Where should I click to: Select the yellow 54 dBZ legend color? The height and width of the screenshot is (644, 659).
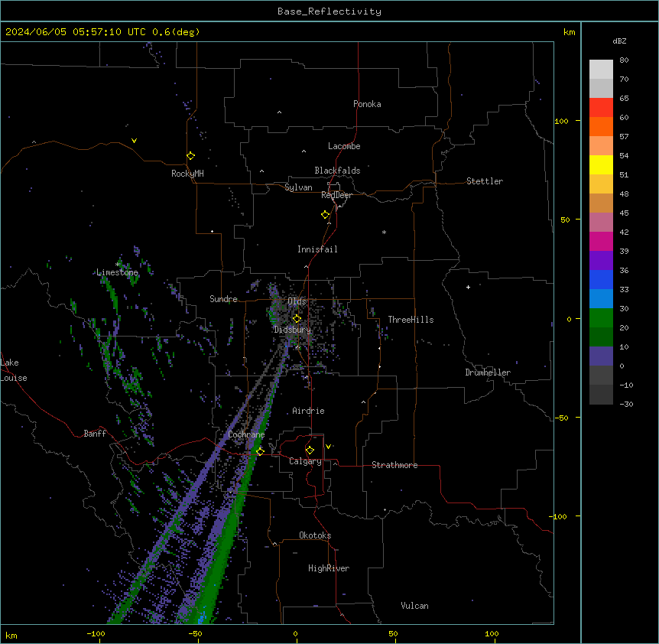[x=601, y=164]
